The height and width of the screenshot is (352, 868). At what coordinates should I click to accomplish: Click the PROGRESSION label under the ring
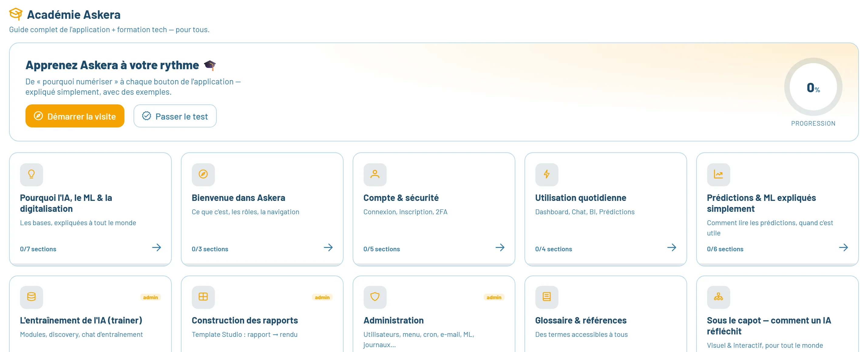tap(813, 123)
